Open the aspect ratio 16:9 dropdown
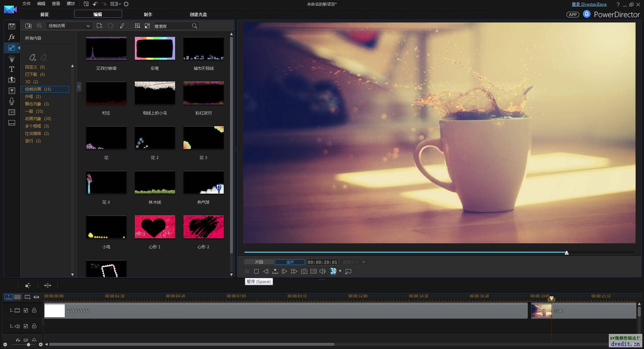The height and width of the screenshot is (349, 644). tap(116, 4)
